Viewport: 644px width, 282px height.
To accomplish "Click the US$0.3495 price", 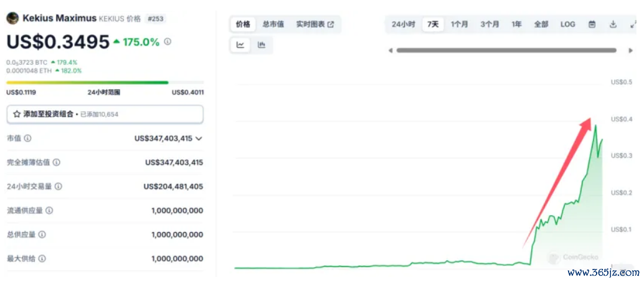I will [x=58, y=42].
